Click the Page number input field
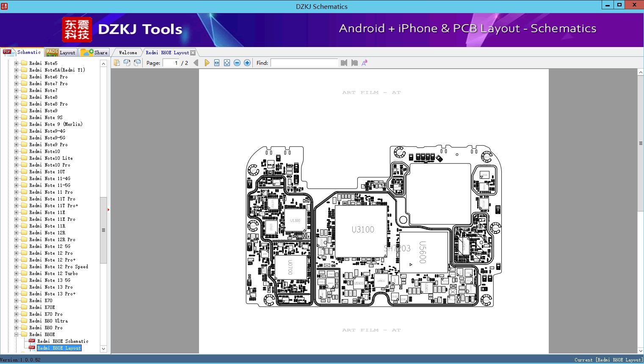Viewport: 644px width, 364px height. [171, 63]
